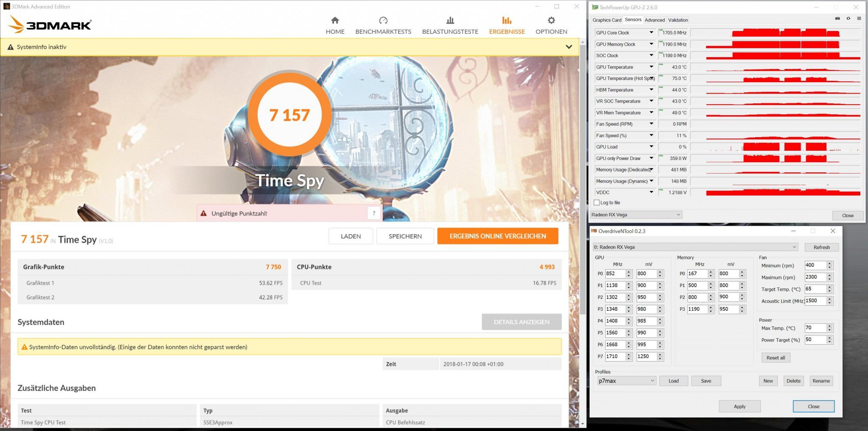Switch to the Sensors tab
The height and width of the screenshot is (431, 868).
click(633, 19)
